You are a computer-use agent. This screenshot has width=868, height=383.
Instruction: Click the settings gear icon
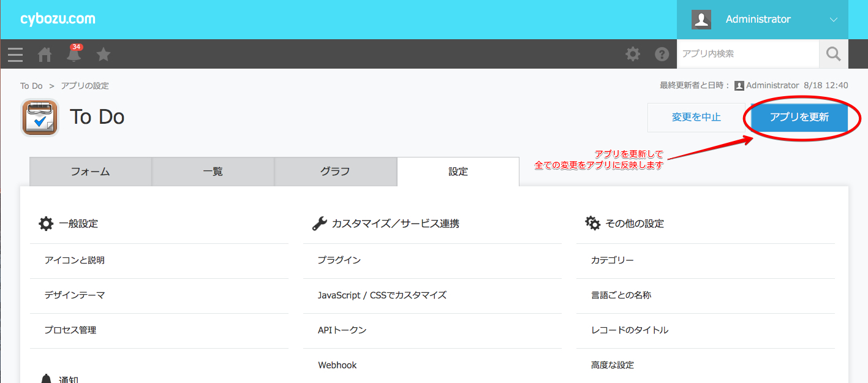(632, 54)
